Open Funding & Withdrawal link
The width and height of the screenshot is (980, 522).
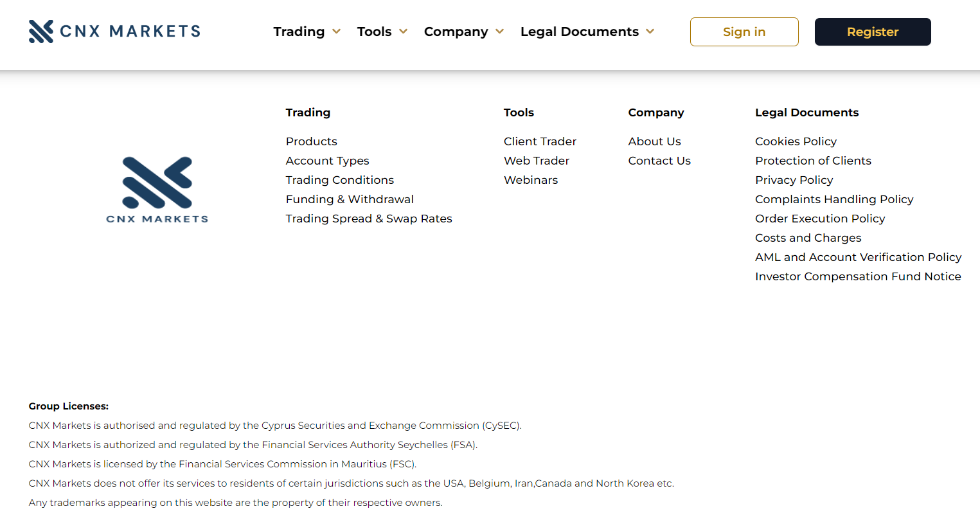(x=350, y=199)
